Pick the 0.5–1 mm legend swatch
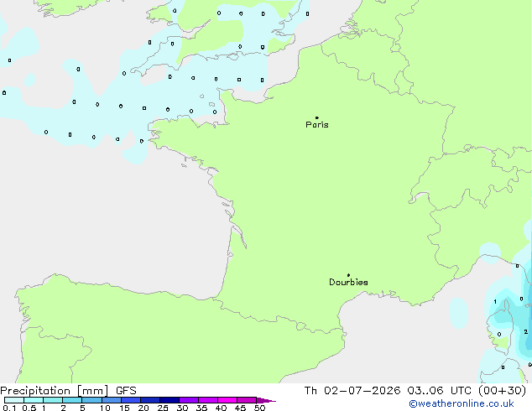Screen dimensions: 532x411 click(34, 400)
